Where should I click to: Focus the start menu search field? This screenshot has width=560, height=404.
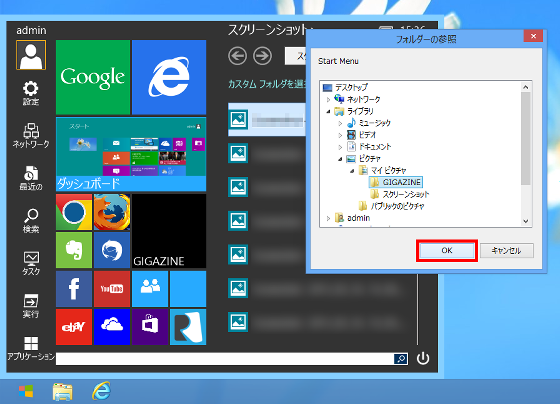tap(225, 359)
